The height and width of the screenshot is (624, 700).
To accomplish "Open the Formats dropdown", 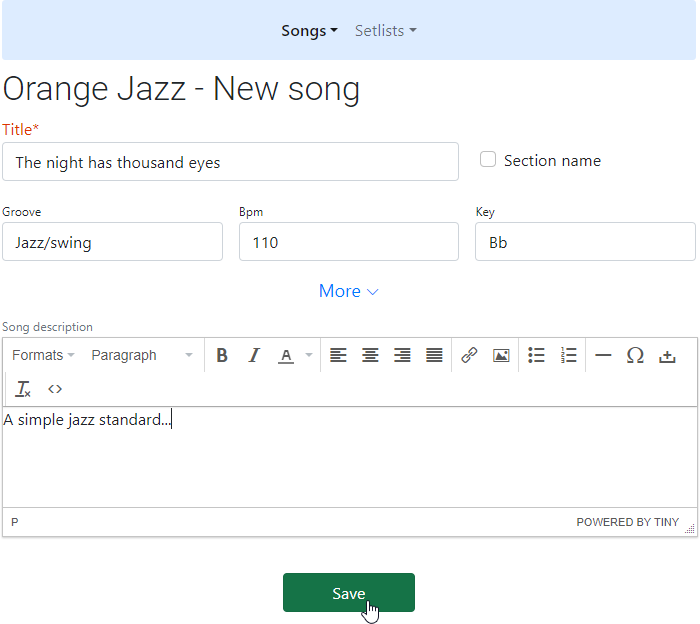I will (x=43, y=355).
